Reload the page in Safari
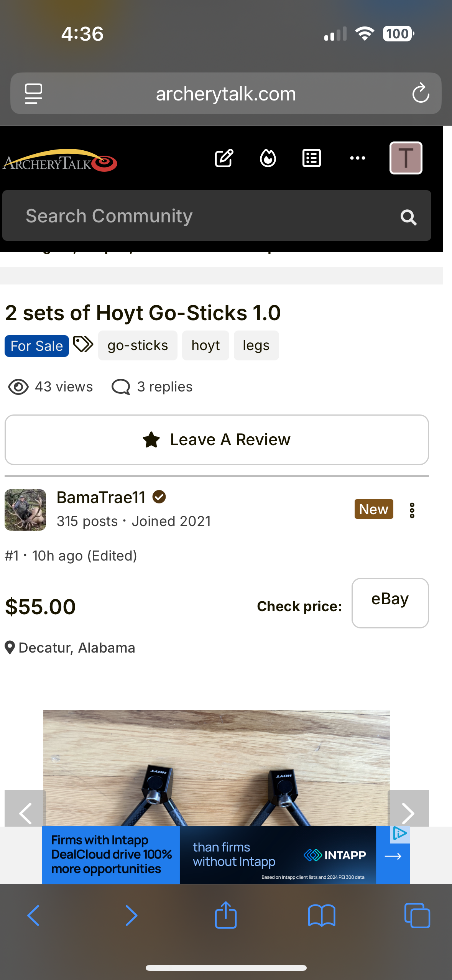This screenshot has width=452, height=980. 421,94
